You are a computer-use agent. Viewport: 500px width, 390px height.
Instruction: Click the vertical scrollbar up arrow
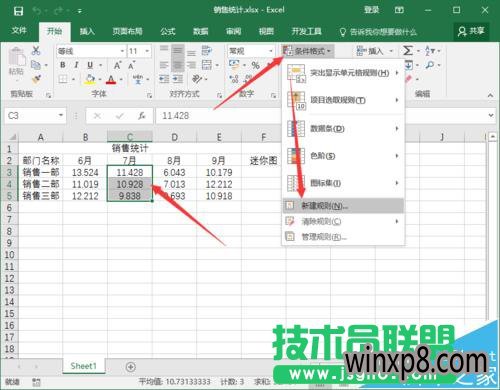pos(493,136)
